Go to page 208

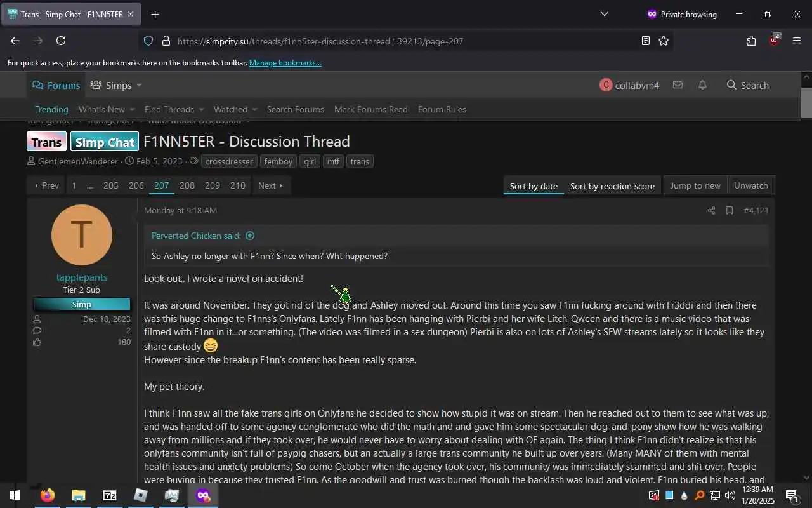[x=187, y=185]
